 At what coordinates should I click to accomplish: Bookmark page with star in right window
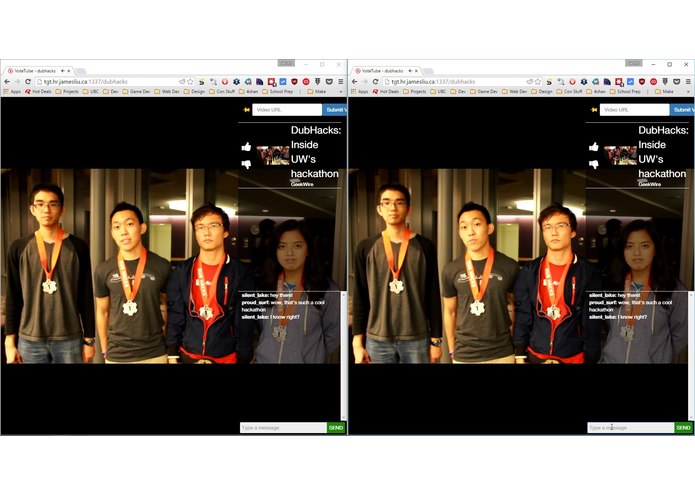(538, 82)
